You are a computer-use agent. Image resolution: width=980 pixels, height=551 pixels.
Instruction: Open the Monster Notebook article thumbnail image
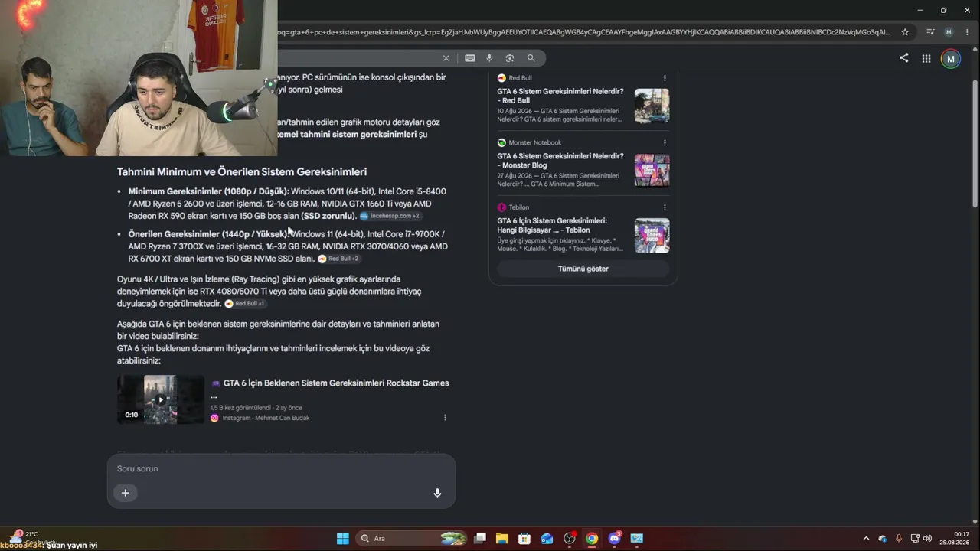(x=652, y=171)
